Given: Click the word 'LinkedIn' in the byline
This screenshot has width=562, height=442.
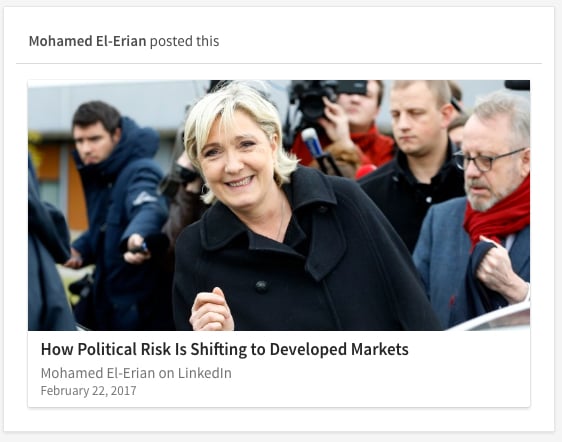Looking at the screenshot, I should 205,373.
